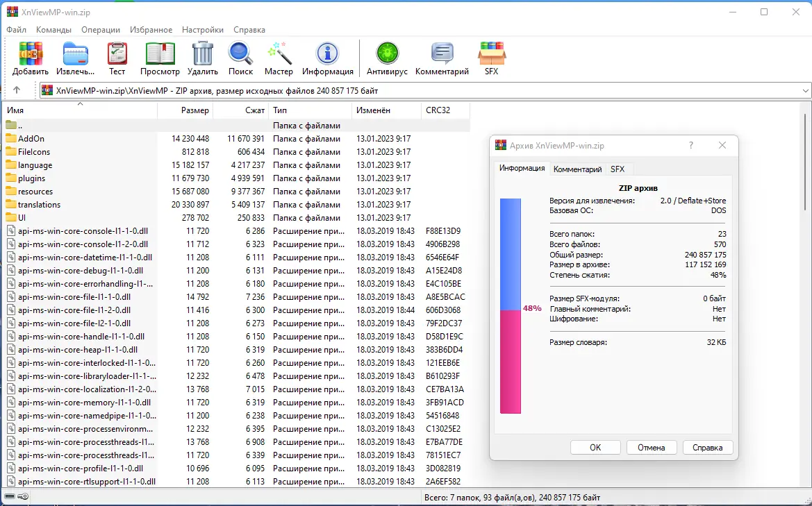Select the Информация tab in dialog
This screenshot has height=506, width=812.
522,168
